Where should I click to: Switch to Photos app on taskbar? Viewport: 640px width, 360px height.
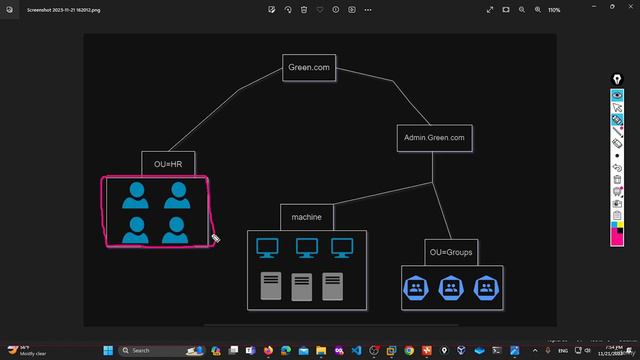point(514,350)
